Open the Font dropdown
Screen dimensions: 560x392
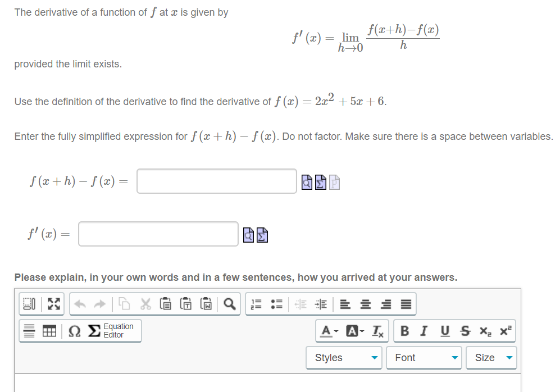[424, 358]
